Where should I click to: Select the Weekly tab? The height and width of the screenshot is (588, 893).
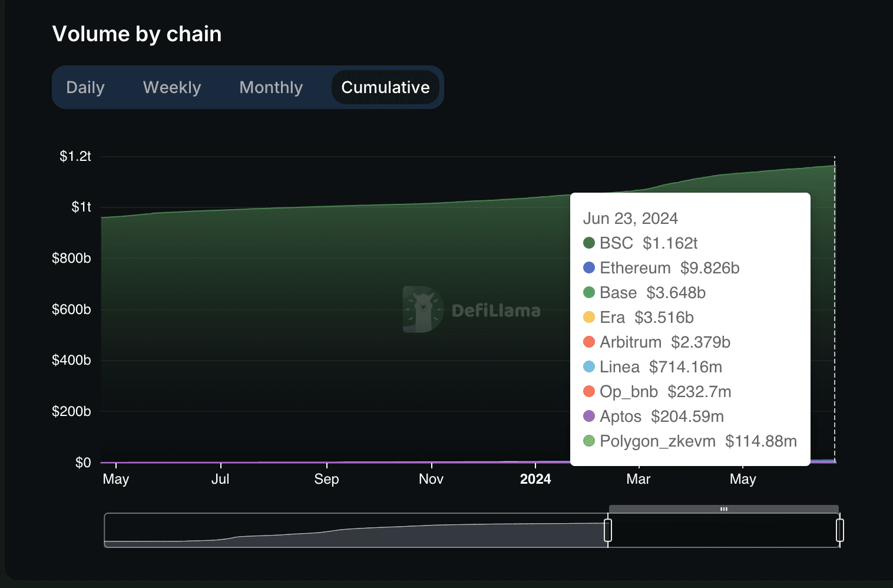click(x=172, y=87)
